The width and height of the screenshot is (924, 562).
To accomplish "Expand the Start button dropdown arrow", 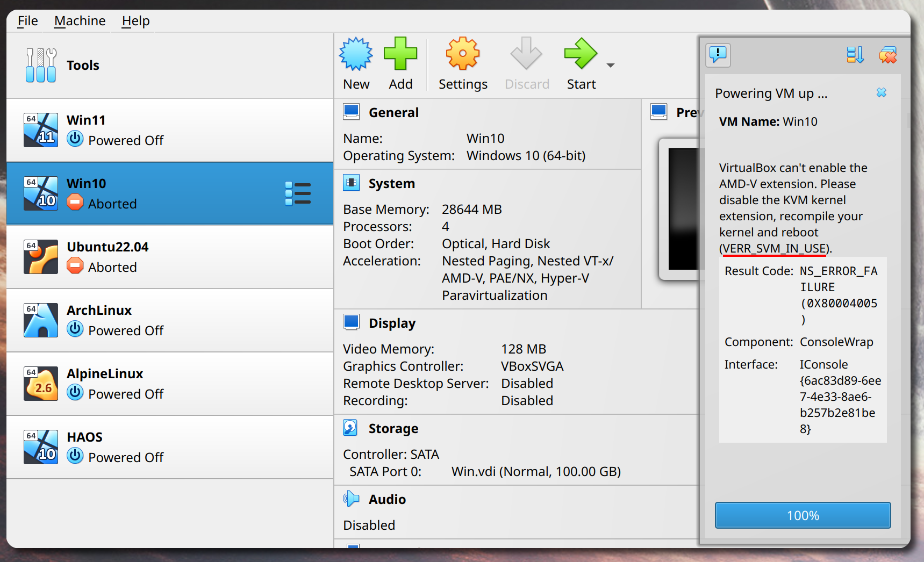I will (x=611, y=66).
